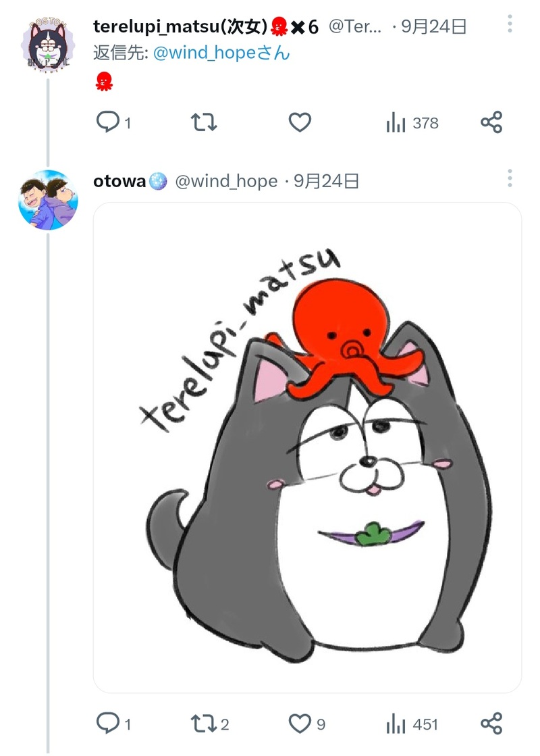Retweet terelupi_matsu's octopus emoji post
Image resolution: width=540 pixels, height=756 pixels.
(x=204, y=122)
